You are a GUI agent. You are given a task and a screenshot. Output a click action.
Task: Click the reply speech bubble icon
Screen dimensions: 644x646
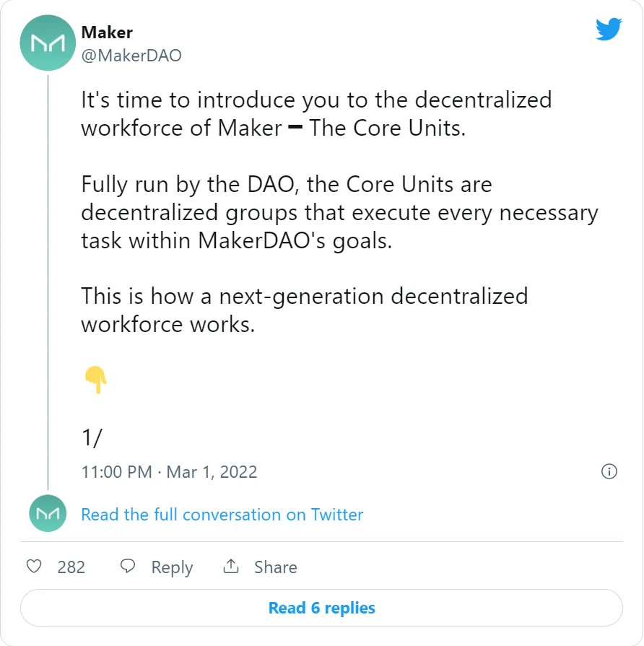pos(127,566)
